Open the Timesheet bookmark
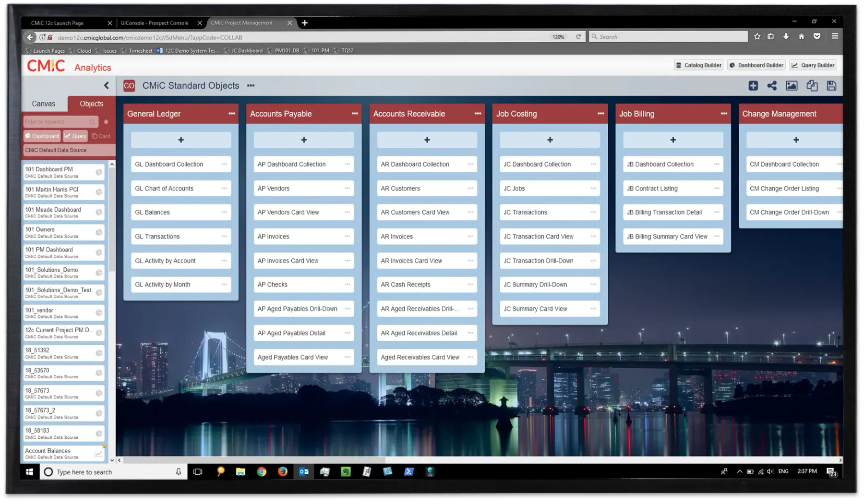The width and height of the screenshot is (864, 504). (x=136, y=51)
